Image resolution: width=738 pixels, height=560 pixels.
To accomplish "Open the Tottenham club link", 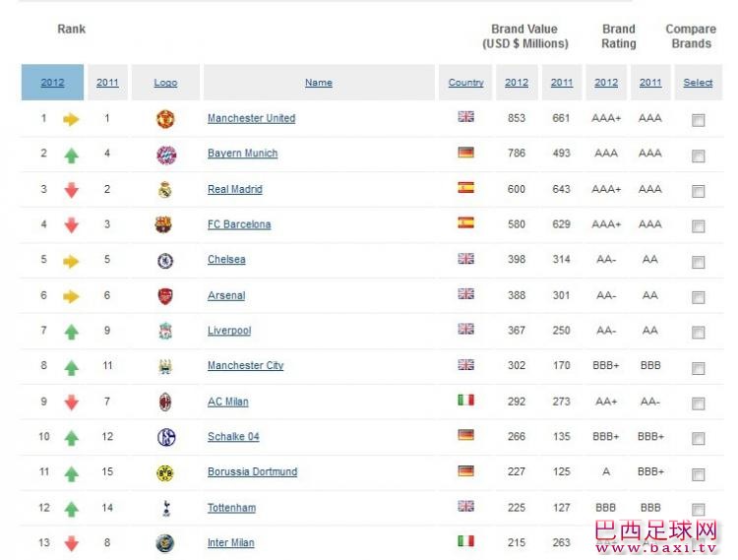I will pos(231,508).
